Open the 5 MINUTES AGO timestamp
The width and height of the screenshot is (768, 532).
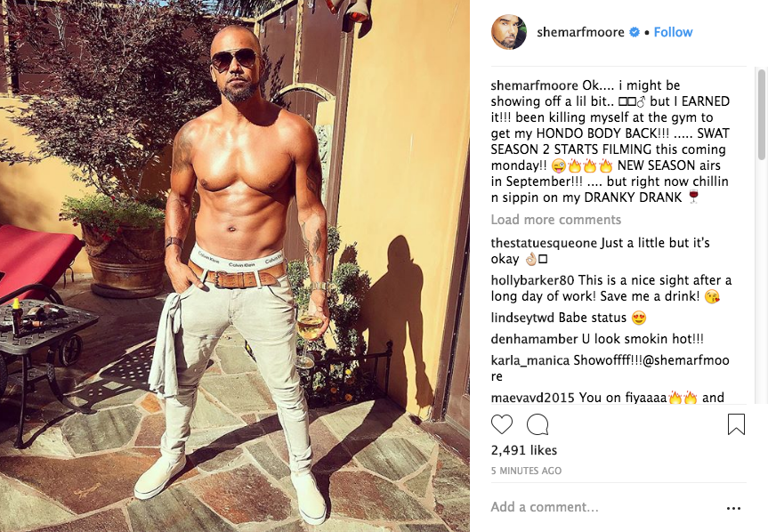point(526,471)
